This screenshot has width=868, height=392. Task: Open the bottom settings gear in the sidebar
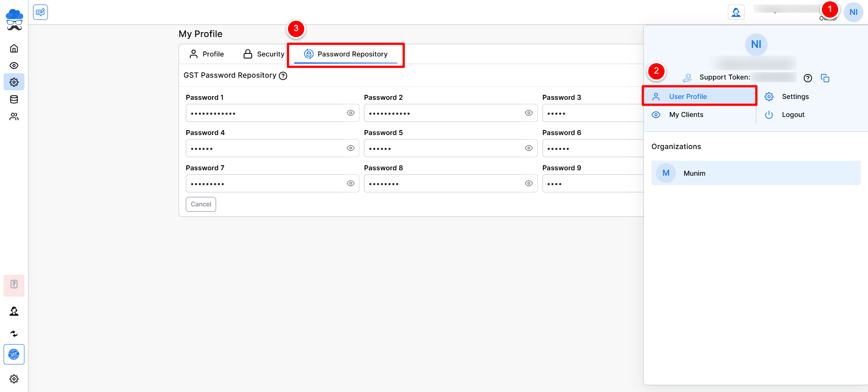(x=14, y=379)
